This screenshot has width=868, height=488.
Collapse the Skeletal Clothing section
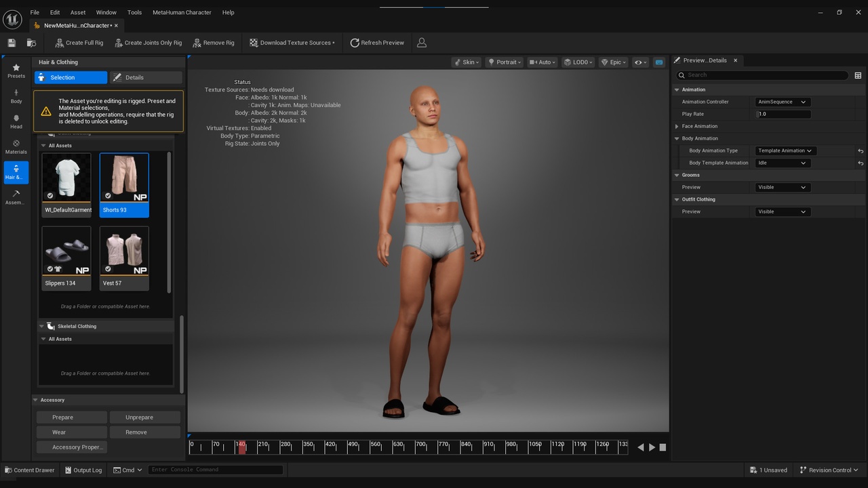pyautogui.click(x=41, y=326)
